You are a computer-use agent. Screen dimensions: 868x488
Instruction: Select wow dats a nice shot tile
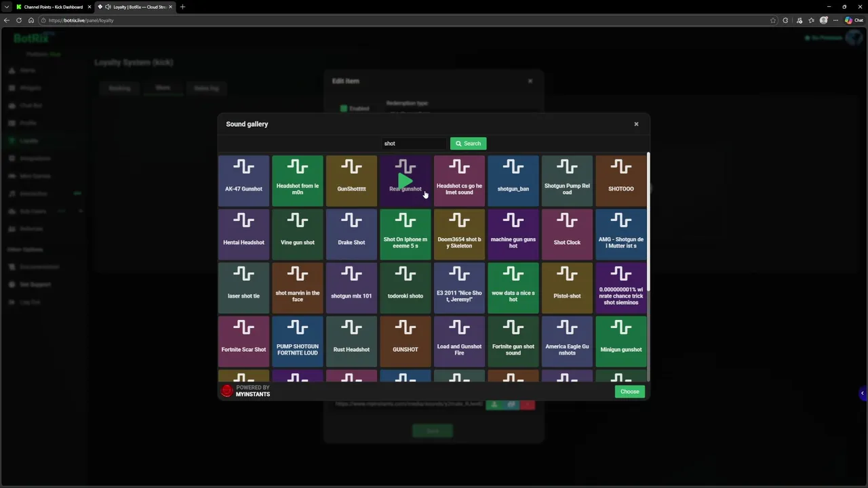(513, 288)
